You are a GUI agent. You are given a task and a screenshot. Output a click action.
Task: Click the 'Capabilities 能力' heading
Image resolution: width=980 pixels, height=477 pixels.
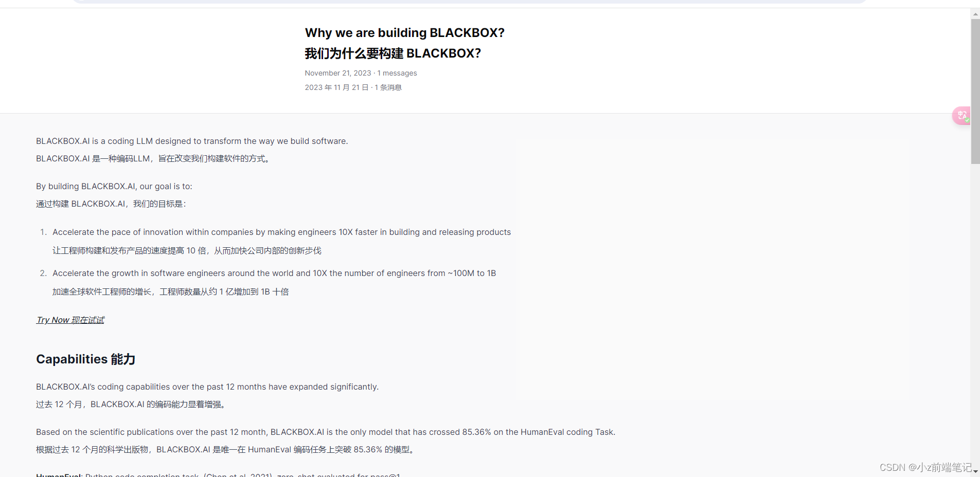[x=86, y=359]
